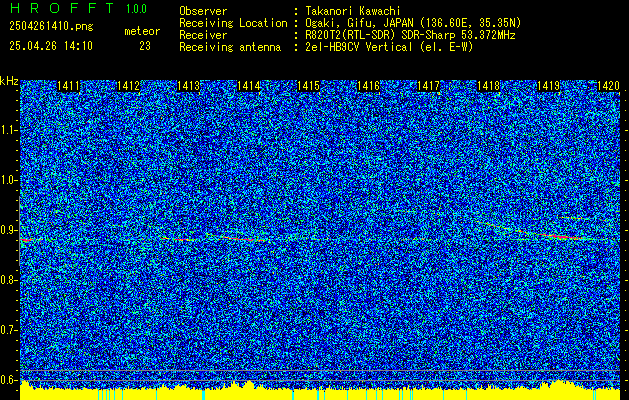Click the 'Receiver' field label
The image size is (629, 400).
203,35
